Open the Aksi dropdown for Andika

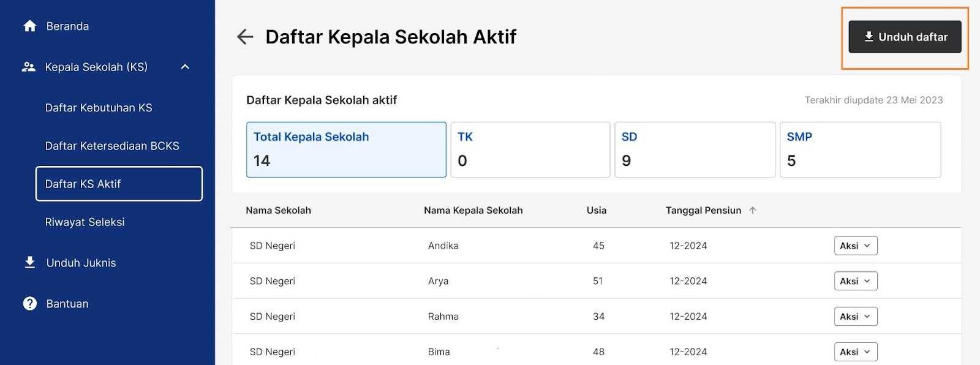point(856,246)
